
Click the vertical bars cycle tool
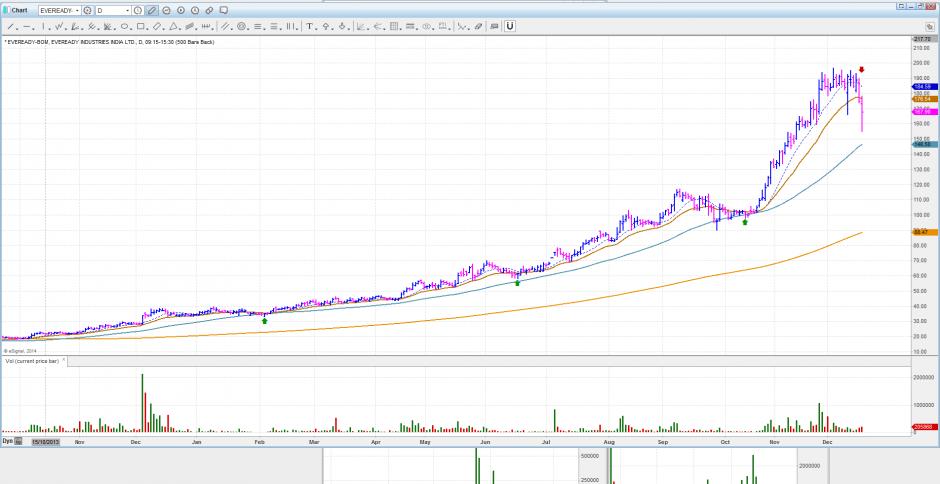(x=290, y=26)
